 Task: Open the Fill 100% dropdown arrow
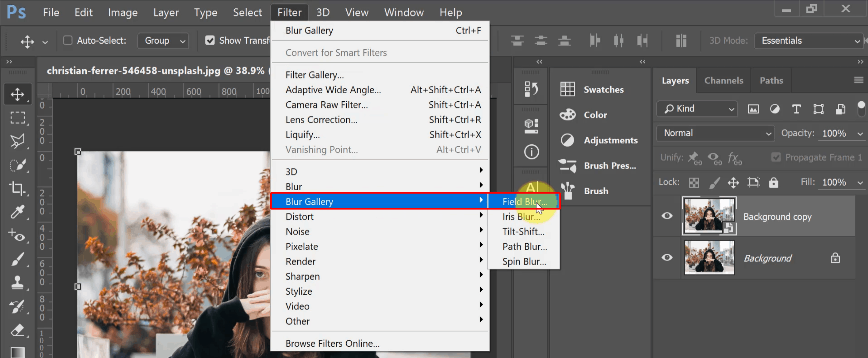pos(860,183)
